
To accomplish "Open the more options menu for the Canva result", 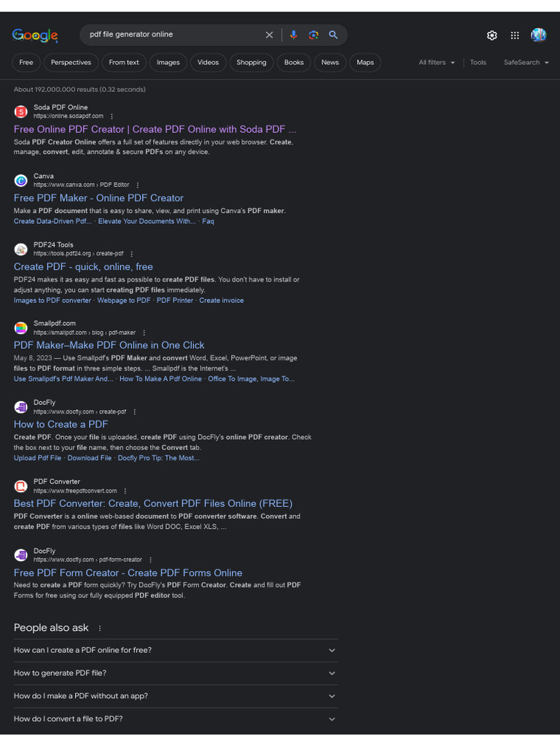I will [138, 185].
